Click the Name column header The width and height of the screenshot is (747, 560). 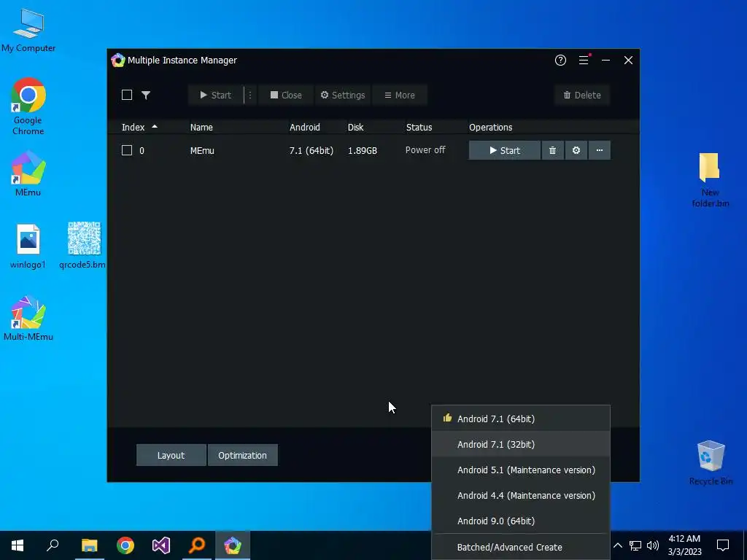[201, 127]
